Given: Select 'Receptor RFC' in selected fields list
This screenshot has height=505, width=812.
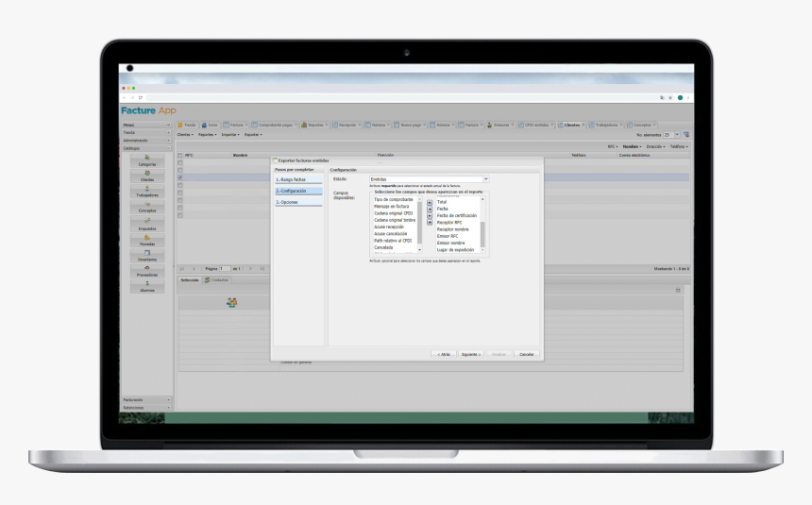Looking at the screenshot, I should 449,223.
